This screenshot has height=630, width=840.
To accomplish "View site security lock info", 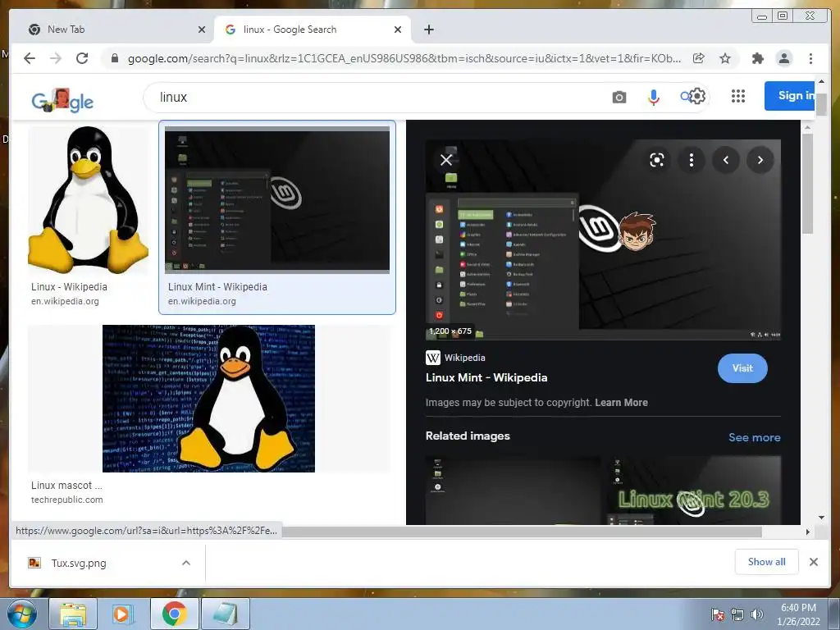I will (x=114, y=58).
